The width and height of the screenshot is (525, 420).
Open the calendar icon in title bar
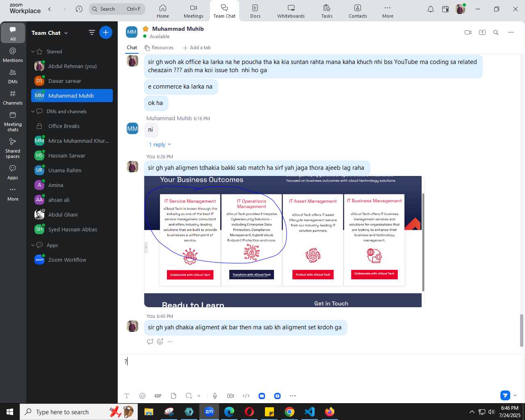(445, 9)
